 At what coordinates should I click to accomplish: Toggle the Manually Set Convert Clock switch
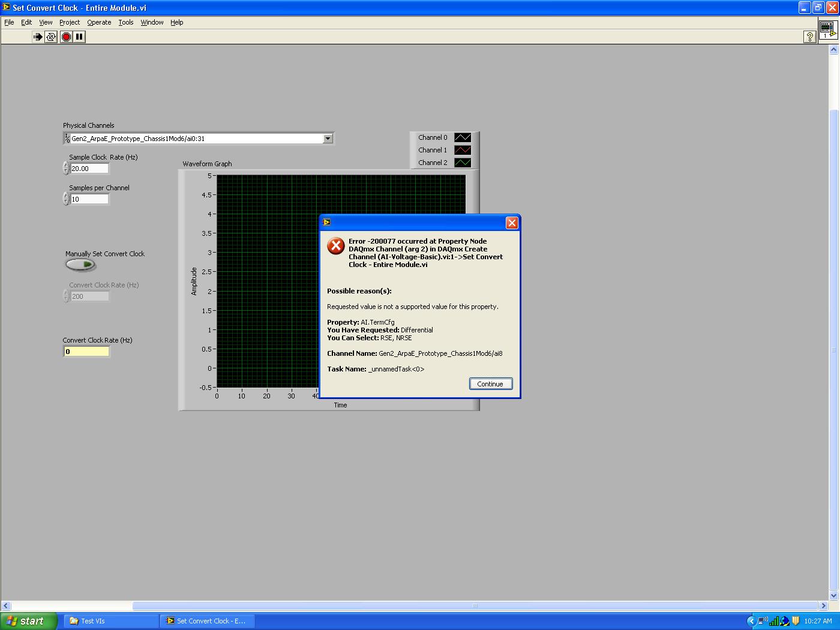tap(80, 265)
